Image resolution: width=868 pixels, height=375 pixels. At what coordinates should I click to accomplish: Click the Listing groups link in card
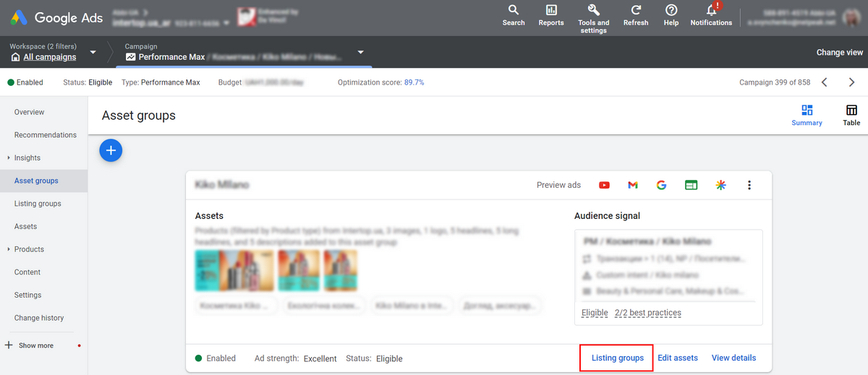[x=617, y=358]
